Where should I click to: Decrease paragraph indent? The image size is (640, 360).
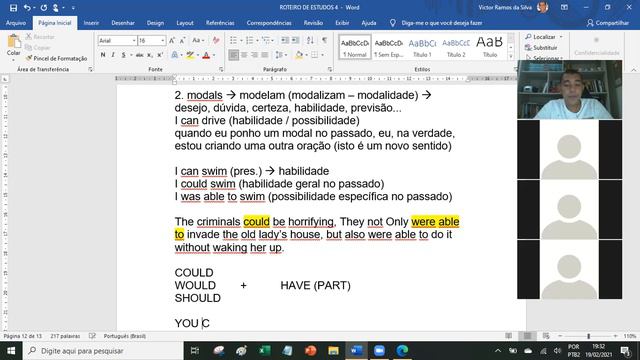(285, 40)
